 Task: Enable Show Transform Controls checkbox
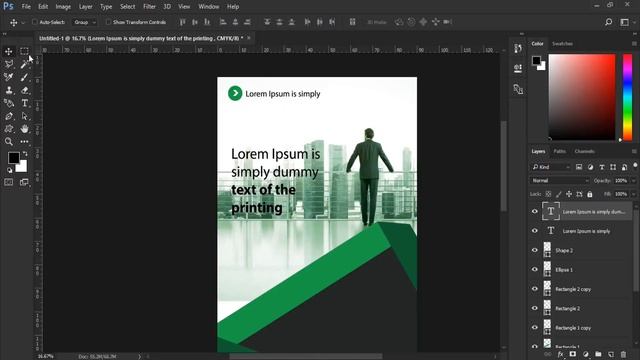coord(108,22)
